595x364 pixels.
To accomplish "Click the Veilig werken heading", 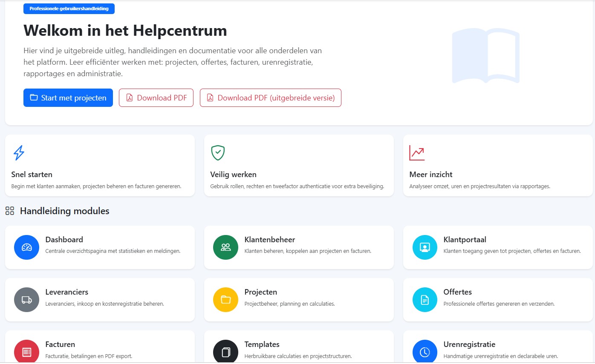I will pyautogui.click(x=234, y=175).
